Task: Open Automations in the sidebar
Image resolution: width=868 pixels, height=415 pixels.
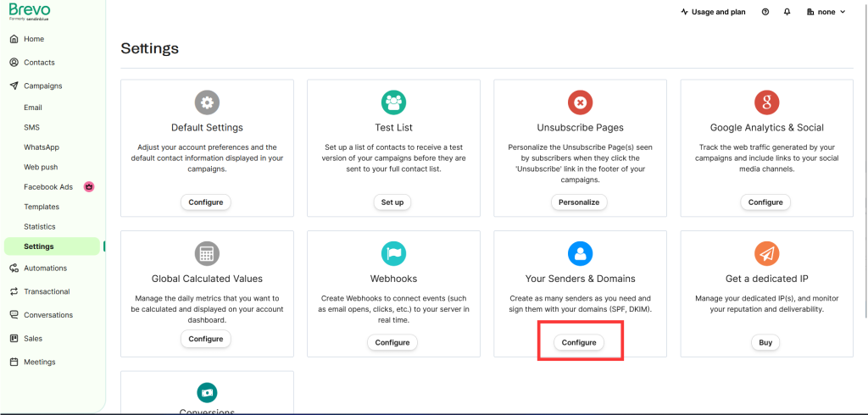Action: click(45, 268)
